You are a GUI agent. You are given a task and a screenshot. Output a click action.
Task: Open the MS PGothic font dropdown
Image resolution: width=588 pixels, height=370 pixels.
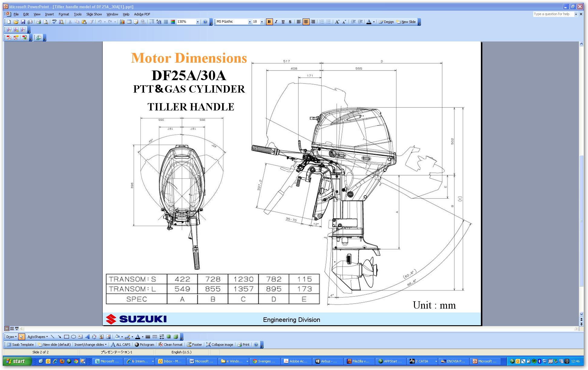click(x=250, y=22)
